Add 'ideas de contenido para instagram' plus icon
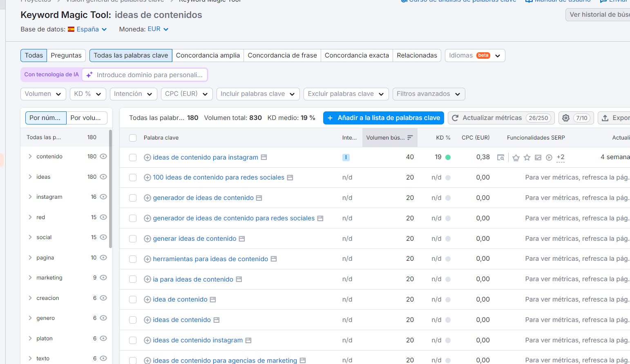The image size is (630, 364). [147, 158]
